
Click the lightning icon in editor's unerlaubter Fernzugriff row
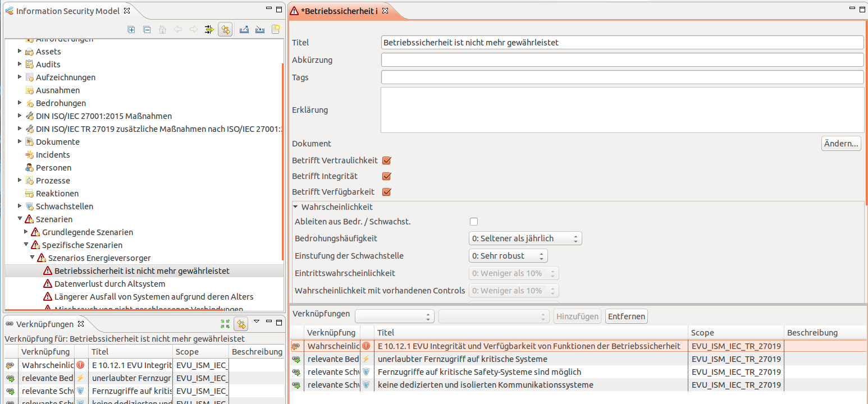point(366,359)
